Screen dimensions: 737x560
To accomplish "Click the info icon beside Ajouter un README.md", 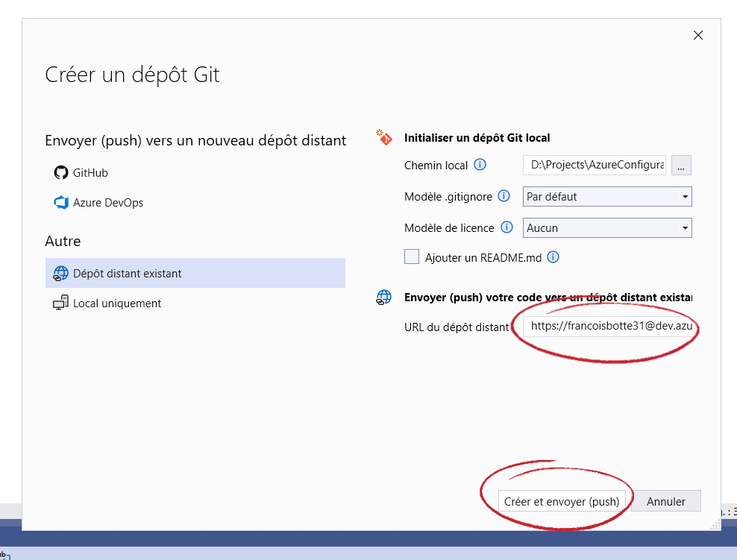I will coord(553,257).
